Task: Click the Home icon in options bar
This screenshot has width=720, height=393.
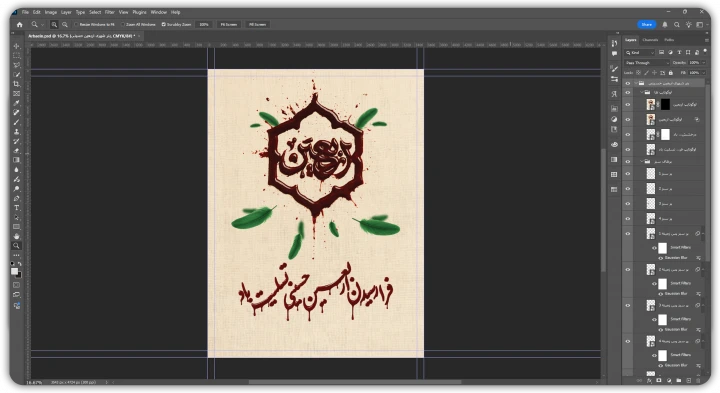Action: [x=19, y=24]
